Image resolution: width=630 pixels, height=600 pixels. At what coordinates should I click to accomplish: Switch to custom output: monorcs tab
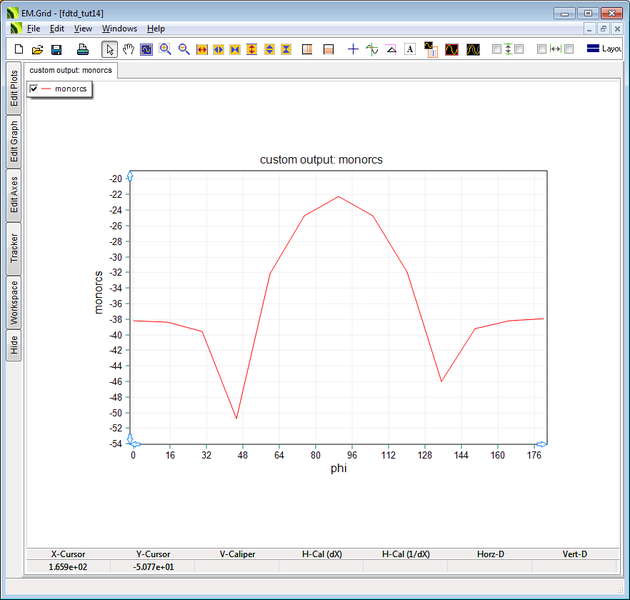[x=70, y=70]
